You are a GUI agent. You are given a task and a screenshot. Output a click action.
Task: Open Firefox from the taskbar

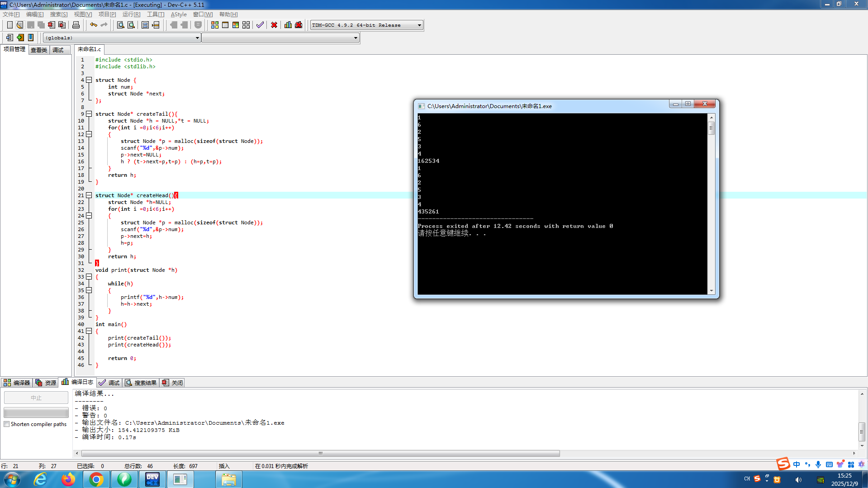coord(68,479)
